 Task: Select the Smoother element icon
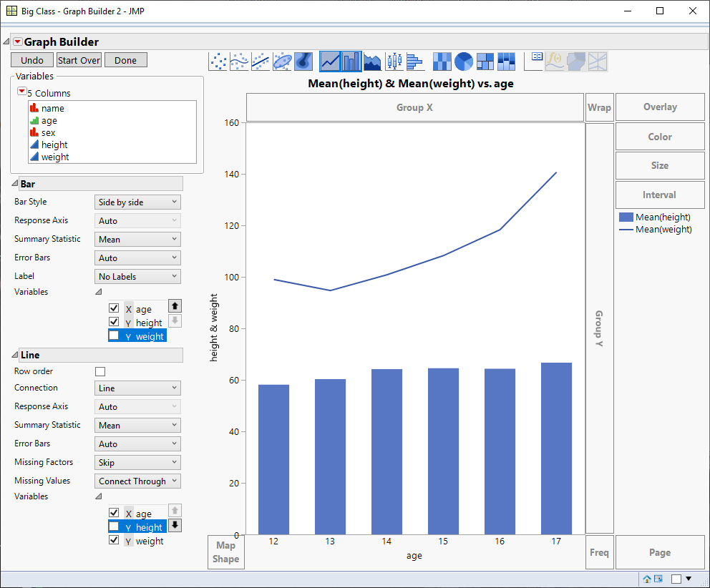239,62
